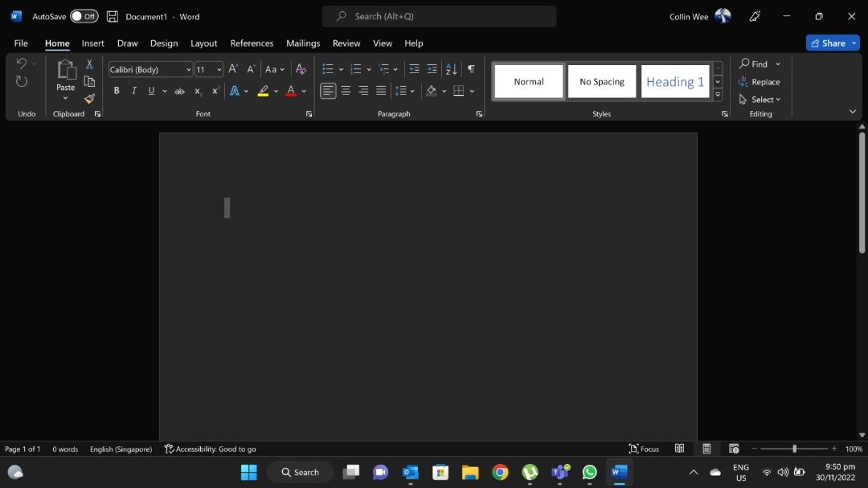
Task: Open the borders dropdown arrow
Action: tap(472, 91)
